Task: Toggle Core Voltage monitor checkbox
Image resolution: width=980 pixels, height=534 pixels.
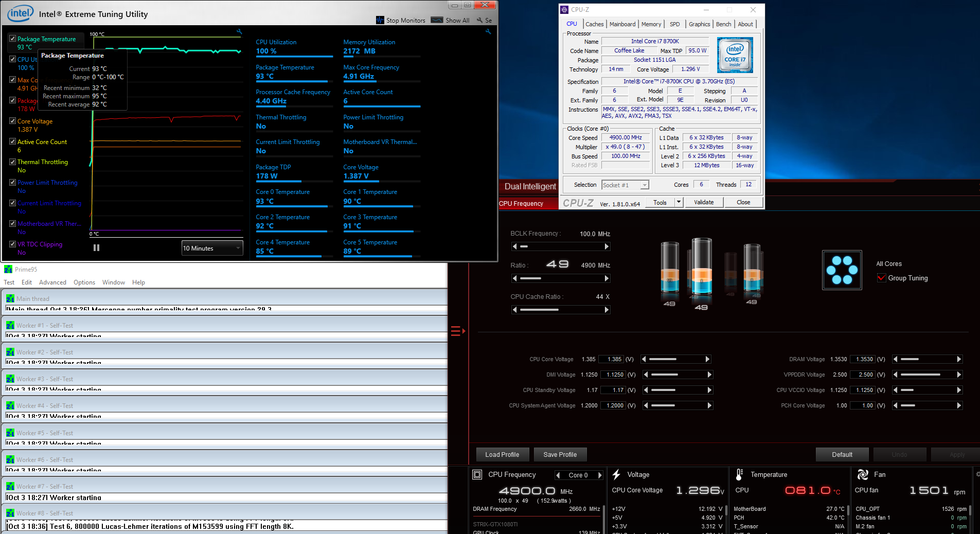Action: (x=12, y=121)
